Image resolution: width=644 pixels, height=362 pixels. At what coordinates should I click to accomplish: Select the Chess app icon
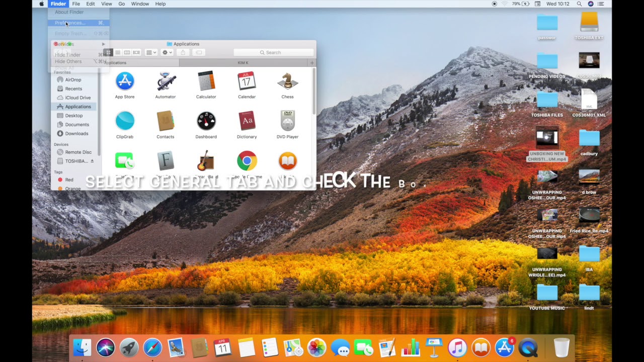point(287,81)
